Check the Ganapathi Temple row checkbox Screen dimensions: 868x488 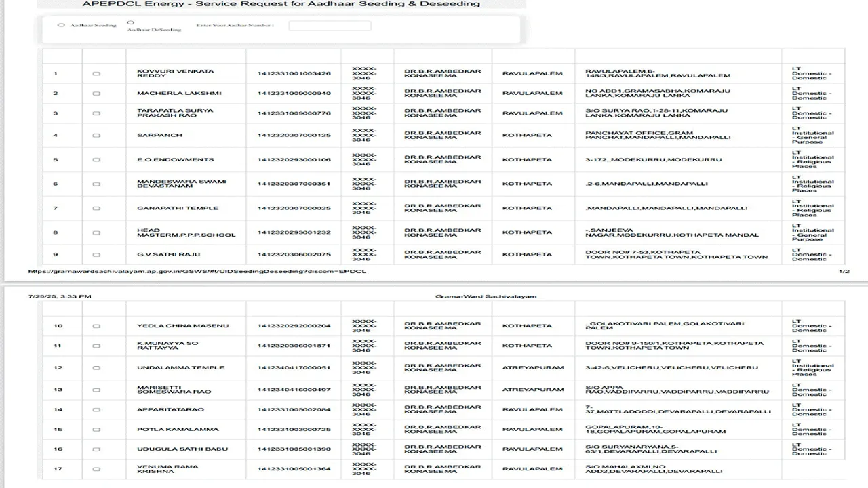coord(96,209)
